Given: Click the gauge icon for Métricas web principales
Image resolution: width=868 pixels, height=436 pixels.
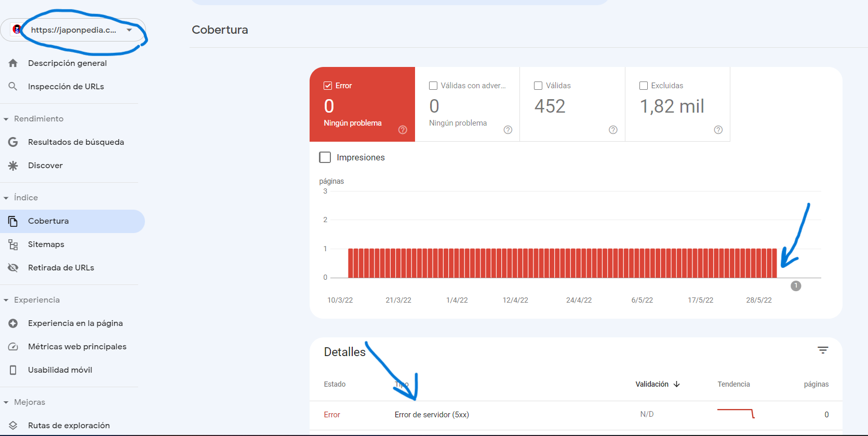Looking at the screenshot, I should point(13,347).
